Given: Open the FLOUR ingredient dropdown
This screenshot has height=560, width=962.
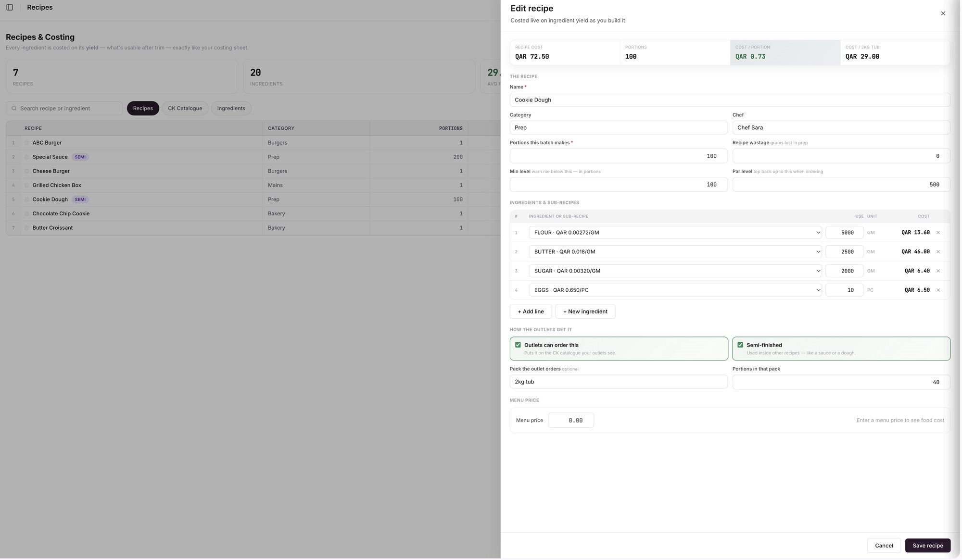Looking at the screenshot, I should pyautogui.click(x=675, y=233).
